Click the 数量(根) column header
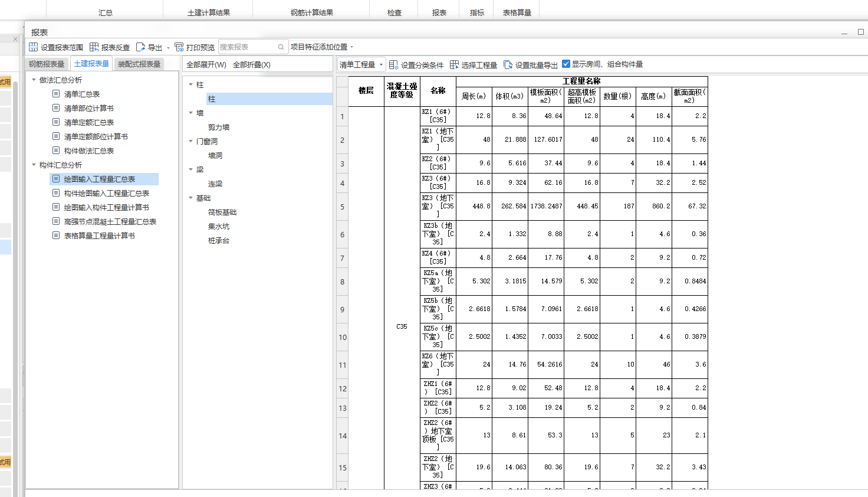 point(618,96)
